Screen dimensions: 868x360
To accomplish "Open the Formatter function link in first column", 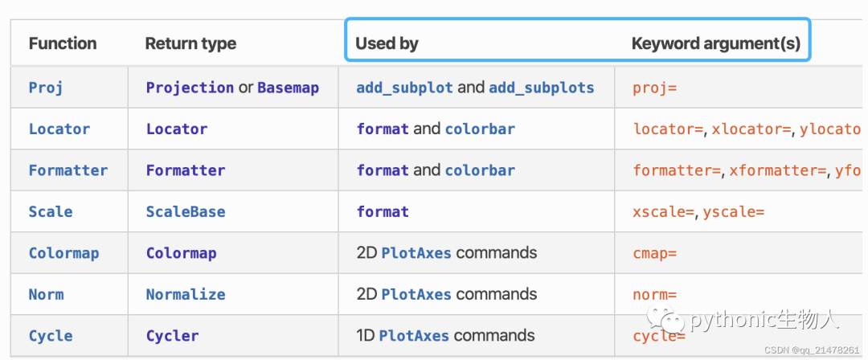I will [68, 170].
